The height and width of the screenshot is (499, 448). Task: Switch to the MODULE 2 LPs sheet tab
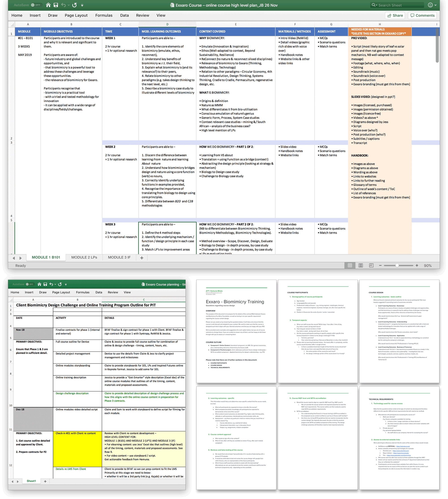tap(84, 257)
